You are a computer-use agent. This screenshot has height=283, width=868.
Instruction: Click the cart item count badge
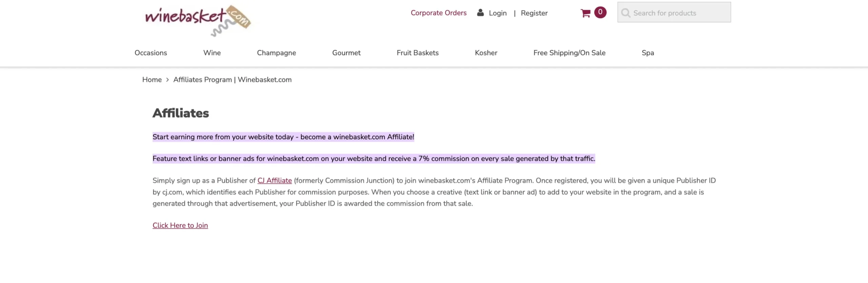click(x=600, y=12)
